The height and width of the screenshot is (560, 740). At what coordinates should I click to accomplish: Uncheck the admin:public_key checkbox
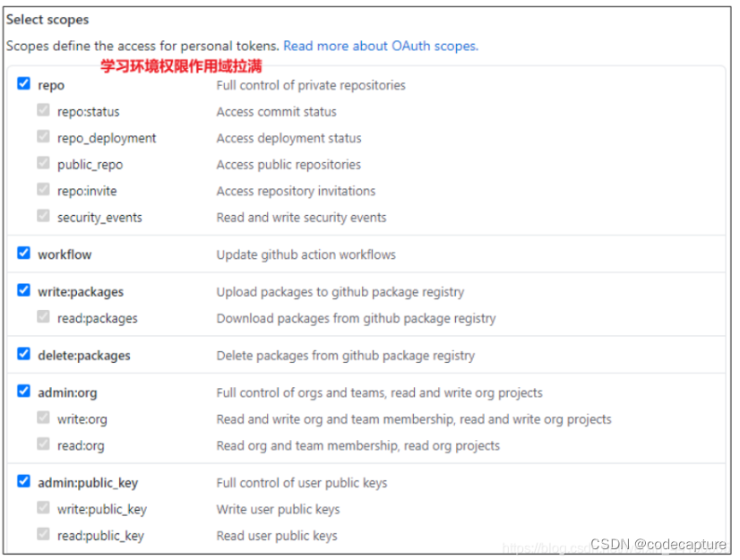click(23, 481)
